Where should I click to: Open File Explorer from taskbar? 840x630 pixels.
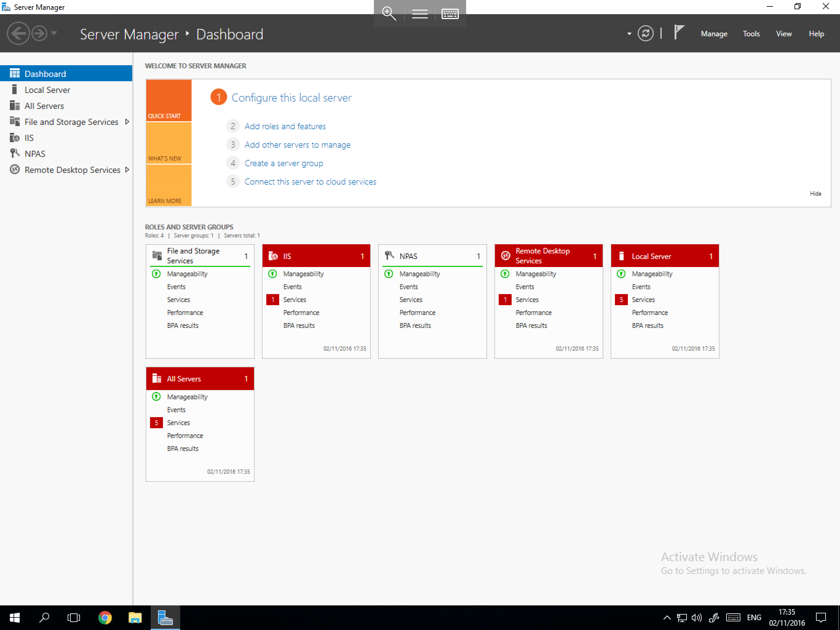(x=135, y=617)
